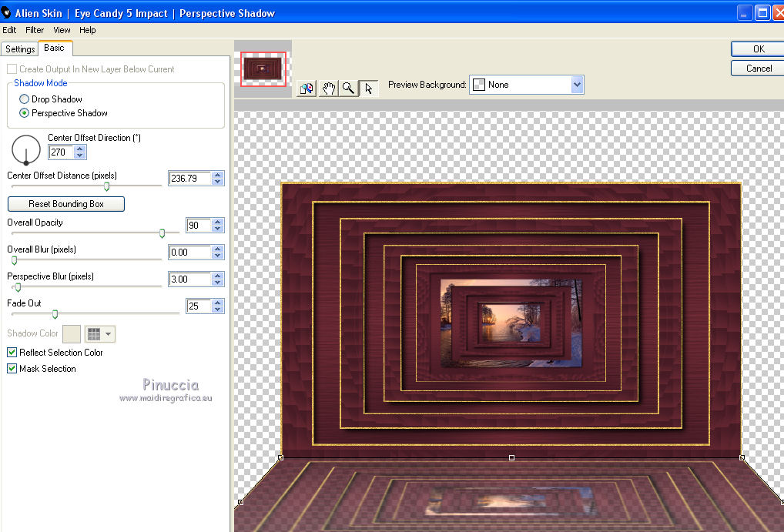This screenshot has height=532, width=784.
Task: Click the Fade Out slider handle
Action: [x=55, y=314]
